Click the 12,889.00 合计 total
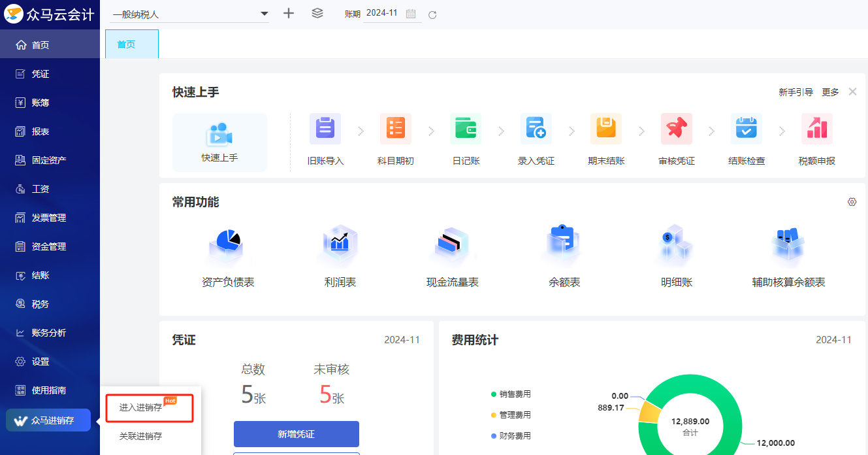Viewport: 868px width, 455px height. point(690,426)
